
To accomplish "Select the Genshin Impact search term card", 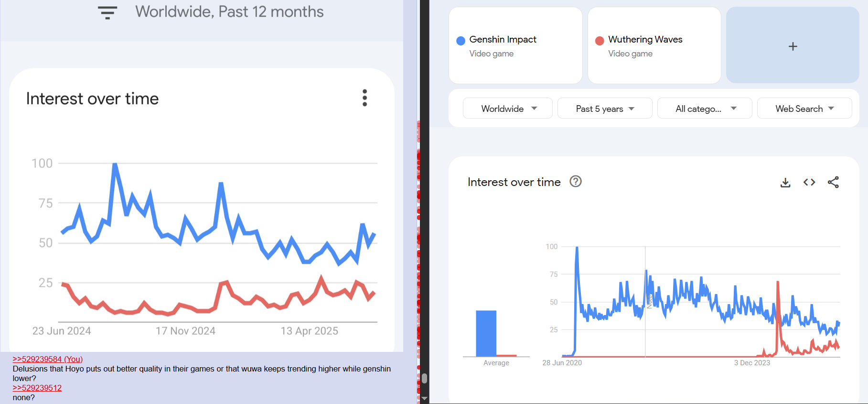I will (515, 45).
